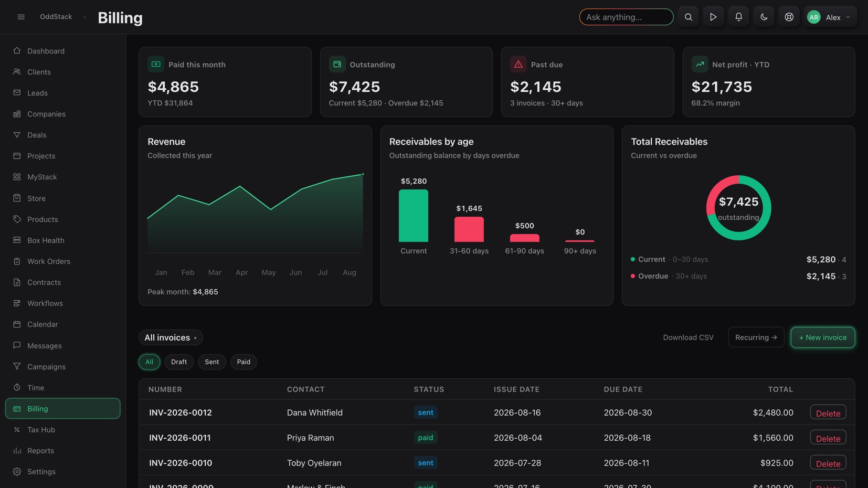The height and width of the screenshot is (488, 868).
Task: Open the Alex user account menu
Action: [830, 17]
